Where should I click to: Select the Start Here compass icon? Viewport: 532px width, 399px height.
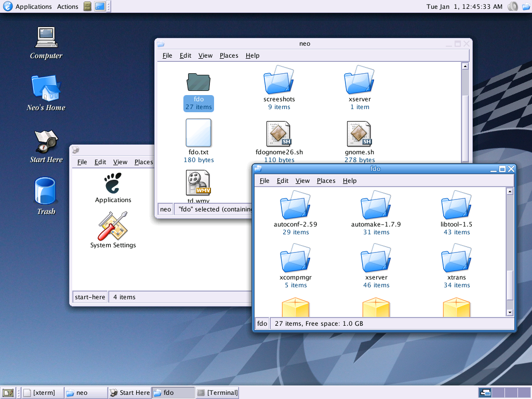tap(46, 141)
